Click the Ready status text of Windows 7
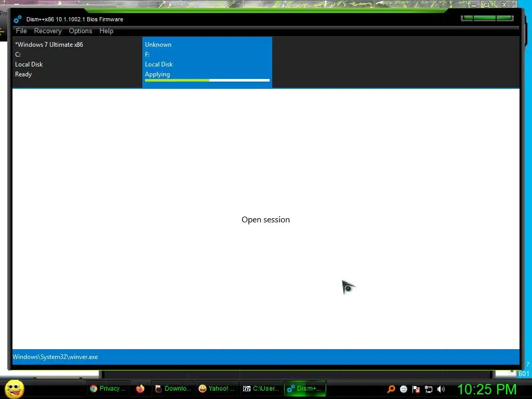 [x=23, y=74]
